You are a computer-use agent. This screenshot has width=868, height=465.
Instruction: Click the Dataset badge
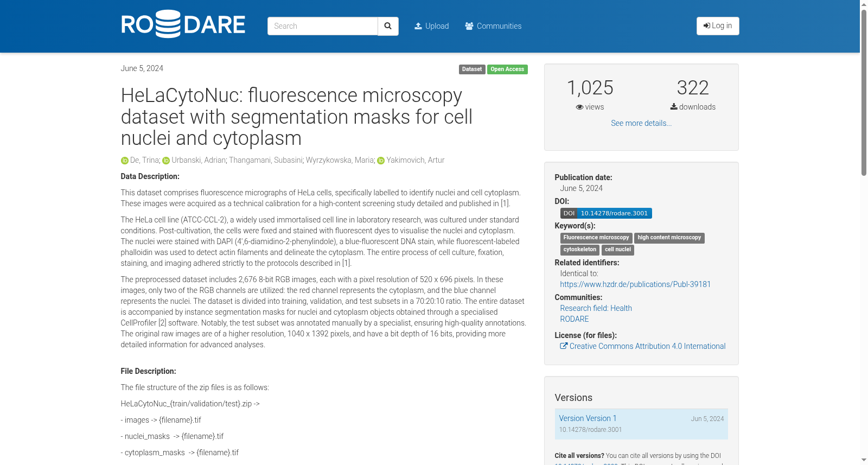coord(472,69)
